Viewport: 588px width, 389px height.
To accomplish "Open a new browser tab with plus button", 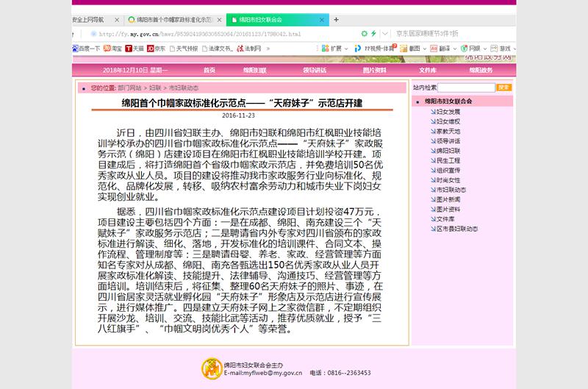I will [x=337, y=20].
